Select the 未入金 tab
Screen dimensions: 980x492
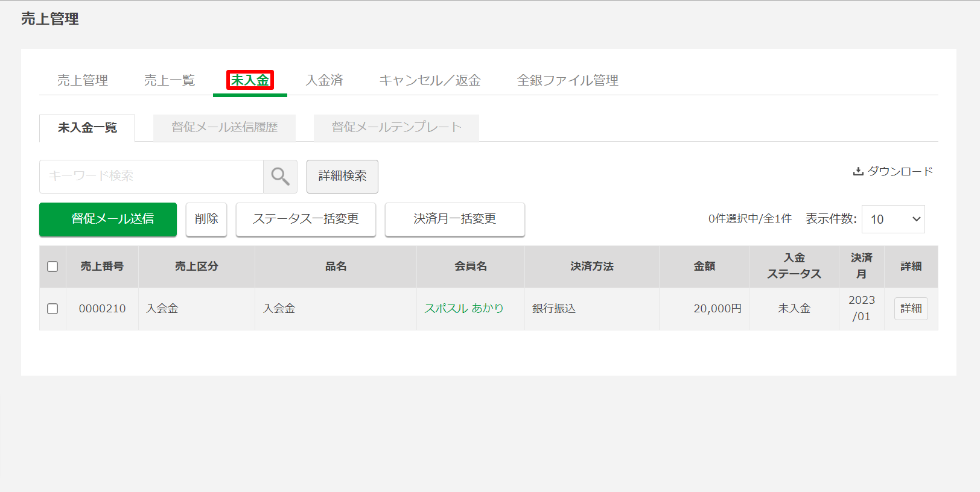(250, 80)
